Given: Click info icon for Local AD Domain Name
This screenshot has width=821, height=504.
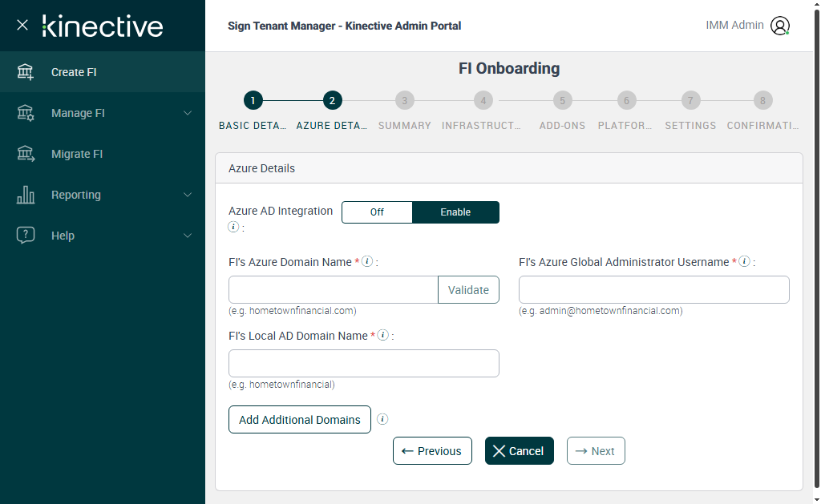Looking at the screenshot, I should 383,336.
